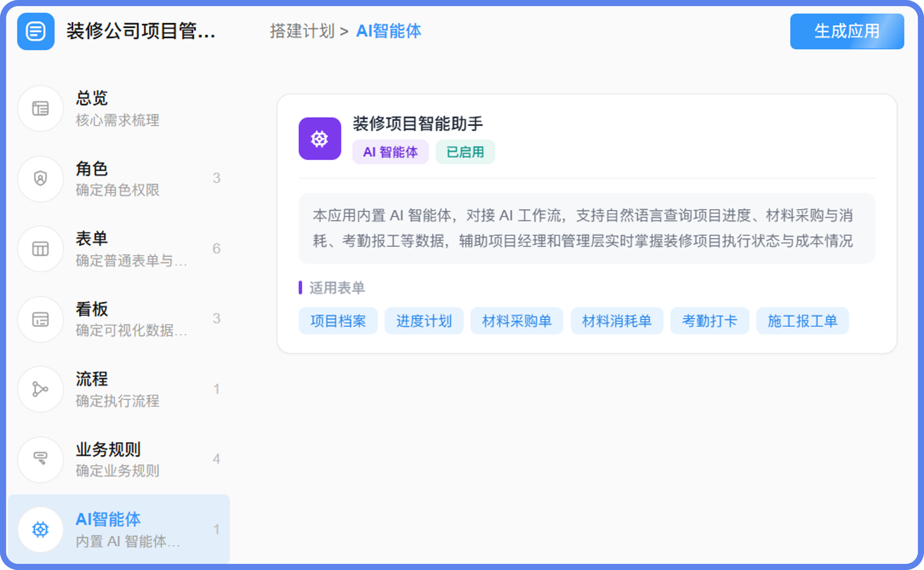Go to the 流程 sidebar section
This screenshot has width=924, height=570.
point(119,389)
